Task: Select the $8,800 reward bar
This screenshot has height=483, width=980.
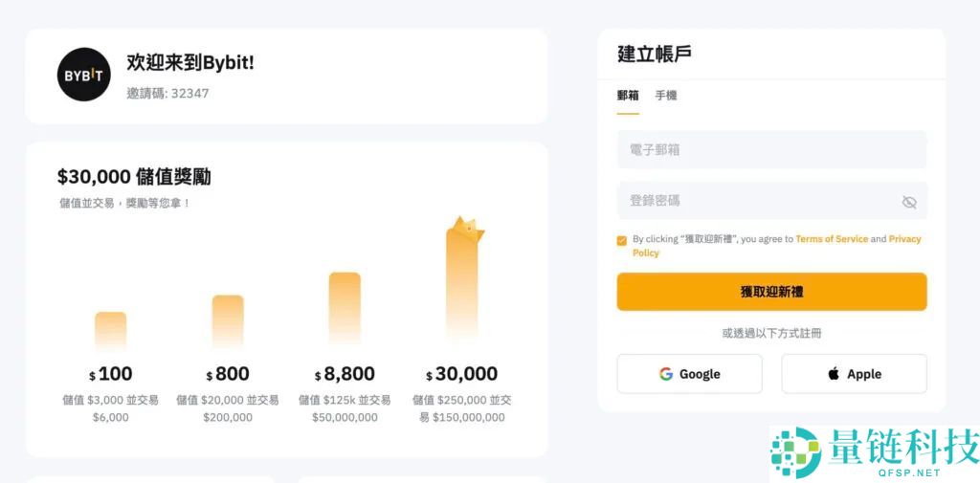Action: [x=345, y=309]
